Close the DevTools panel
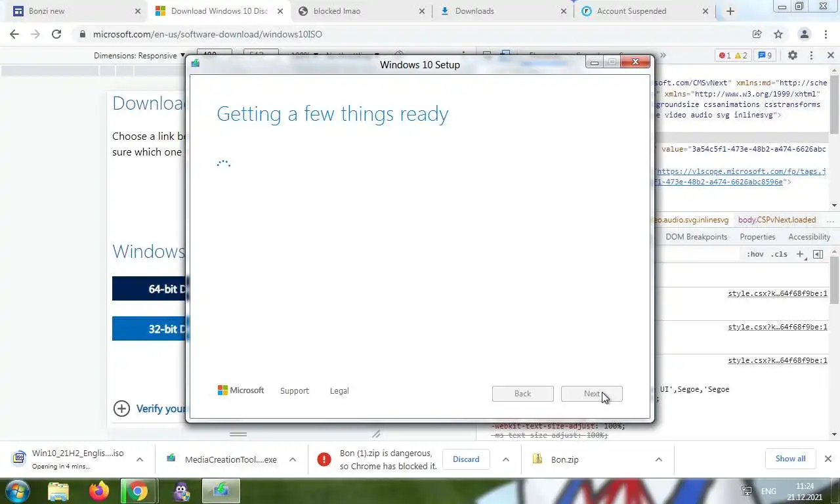Image resolution: width=840 pixels, height=504 pixels. click(830, 55)
